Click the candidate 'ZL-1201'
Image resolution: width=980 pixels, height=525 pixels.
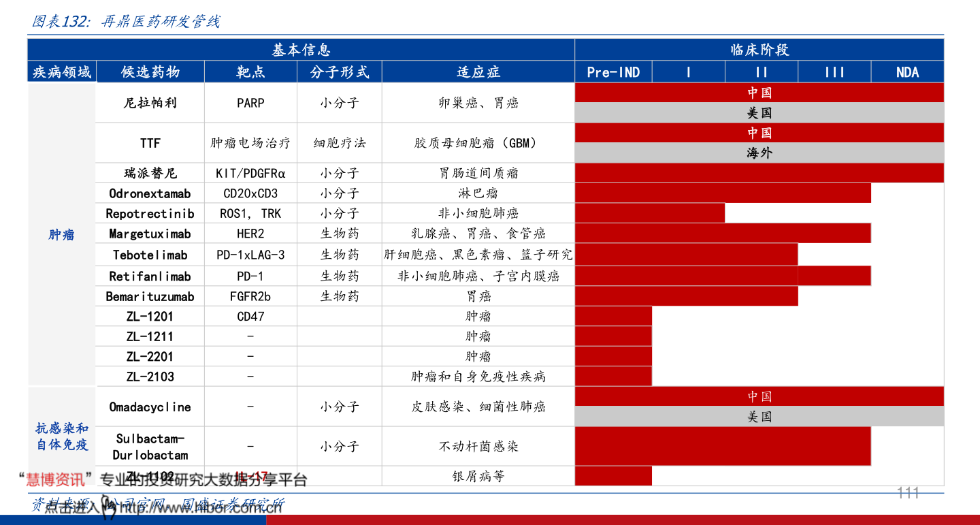(x=150, y=316)
